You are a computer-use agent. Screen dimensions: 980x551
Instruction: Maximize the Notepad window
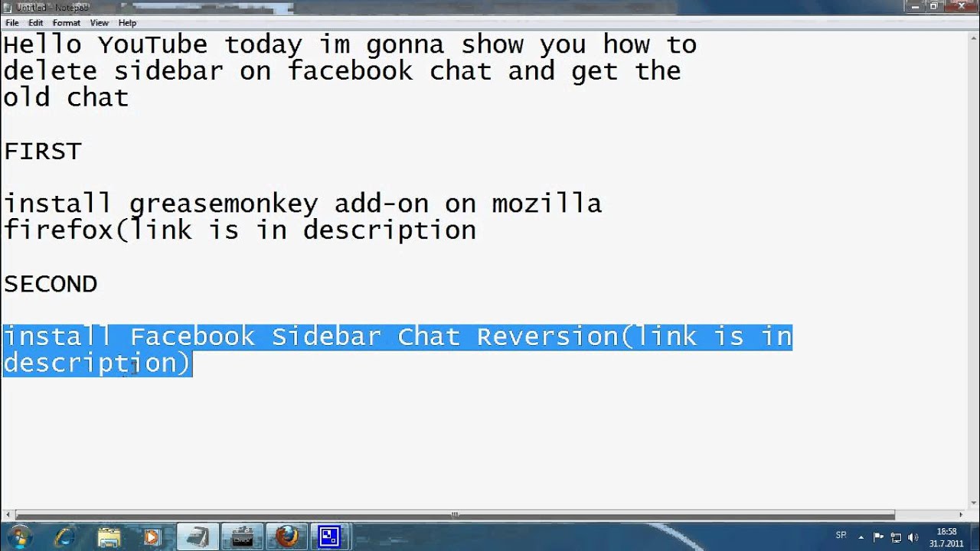(x=933, y=6)
